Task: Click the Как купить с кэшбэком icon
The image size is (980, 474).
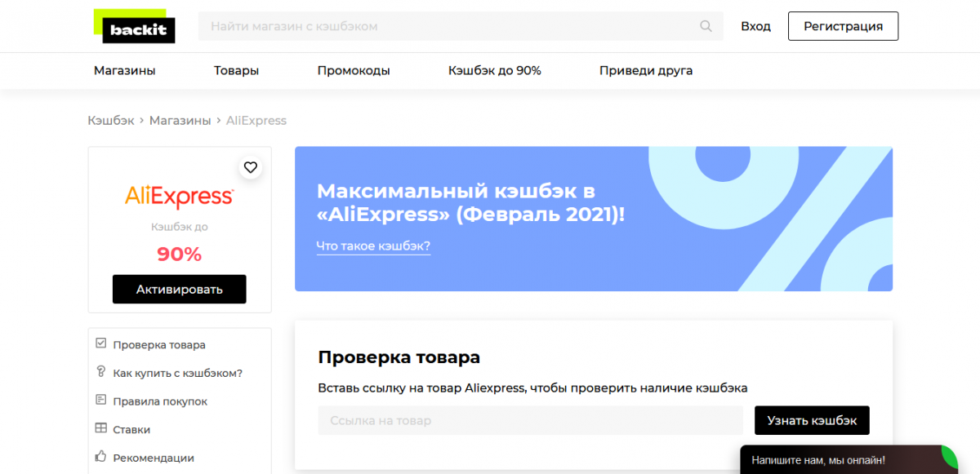Action: click(x=101, y=372)
